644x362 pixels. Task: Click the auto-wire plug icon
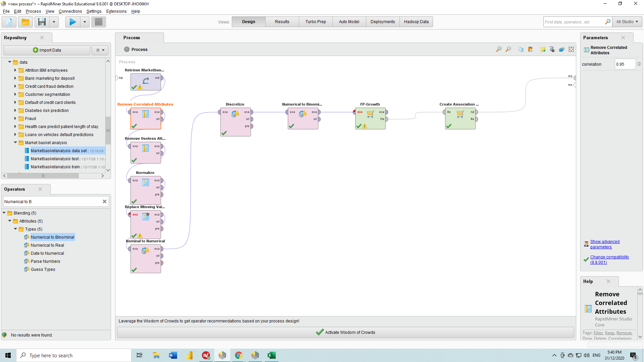tap(552, 50)
